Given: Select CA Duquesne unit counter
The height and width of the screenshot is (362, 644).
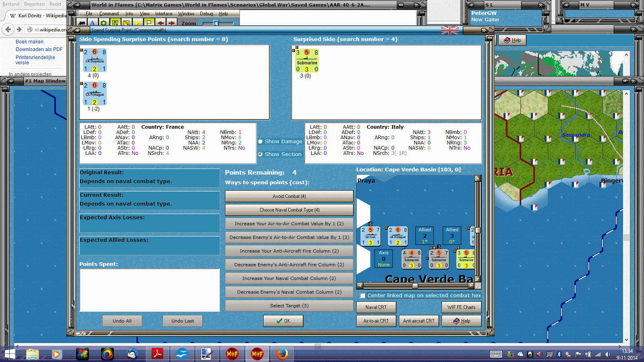Looking at the screenshot, I should (x=95, y=60).
